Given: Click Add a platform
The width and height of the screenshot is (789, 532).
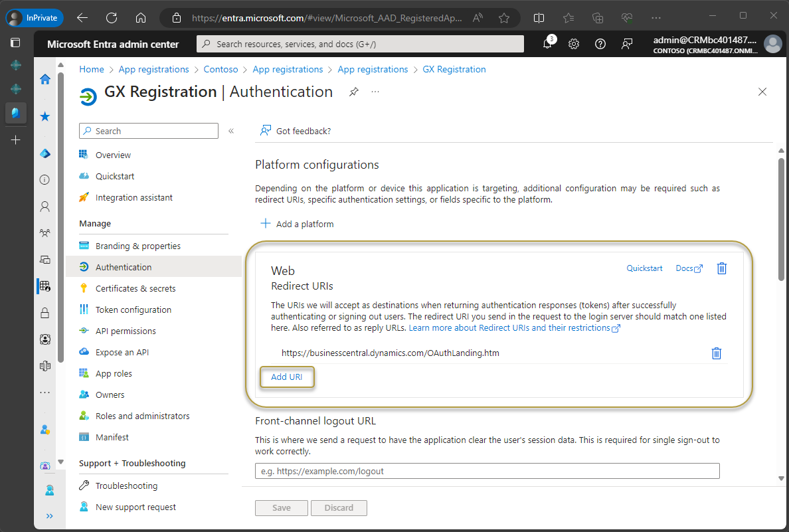Looking at the screenshot, I should (298, 224).
